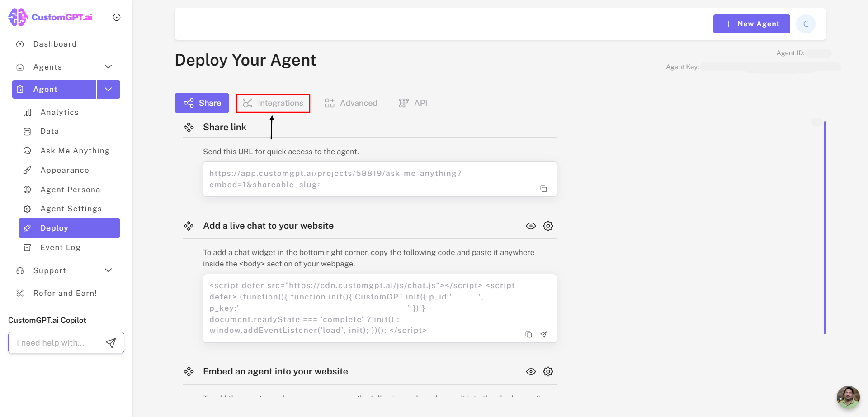This screenshot has width=868, height=417.
Task: Open live chat widget settings gear
Action: [548, 226]
